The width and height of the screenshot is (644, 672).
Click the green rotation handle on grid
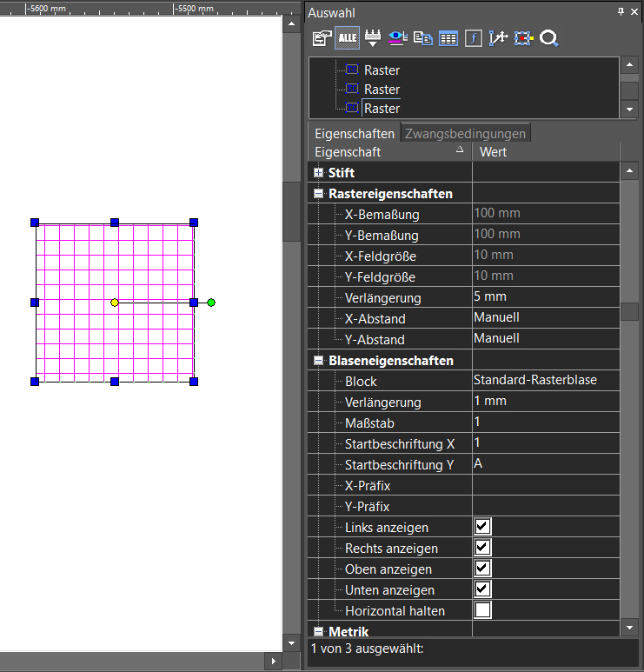point(211,303)
